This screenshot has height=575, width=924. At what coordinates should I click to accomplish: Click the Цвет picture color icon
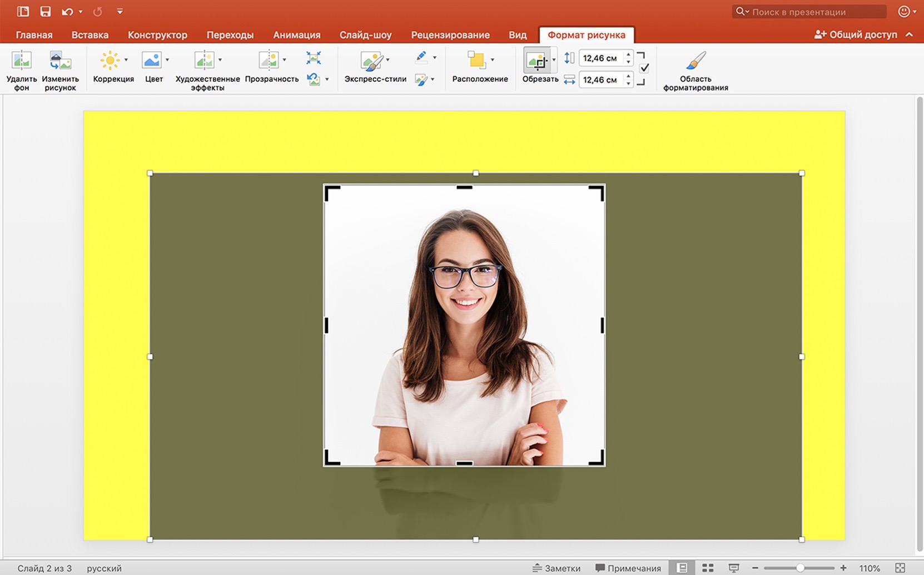151,60
